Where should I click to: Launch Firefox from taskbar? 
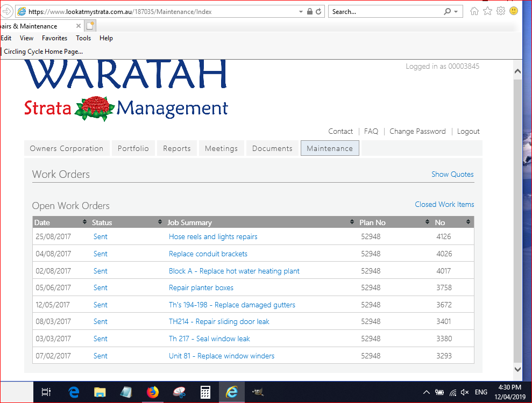pos(152,392)
